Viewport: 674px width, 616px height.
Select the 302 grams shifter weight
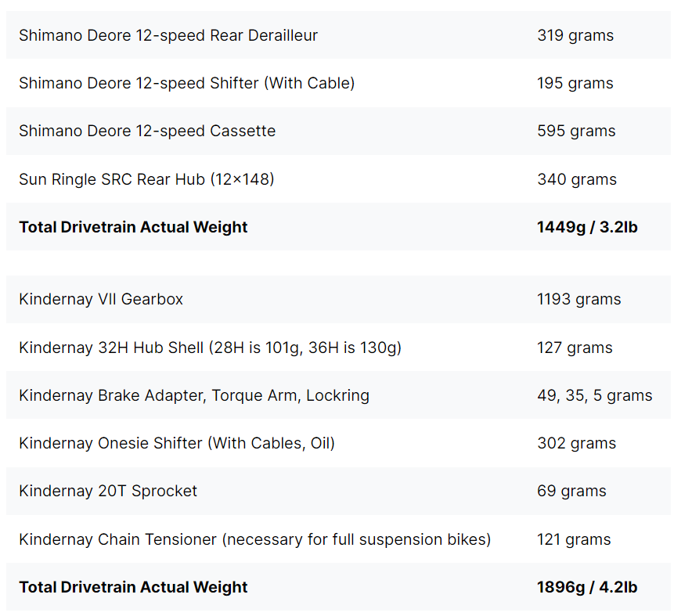click(576, 443)
